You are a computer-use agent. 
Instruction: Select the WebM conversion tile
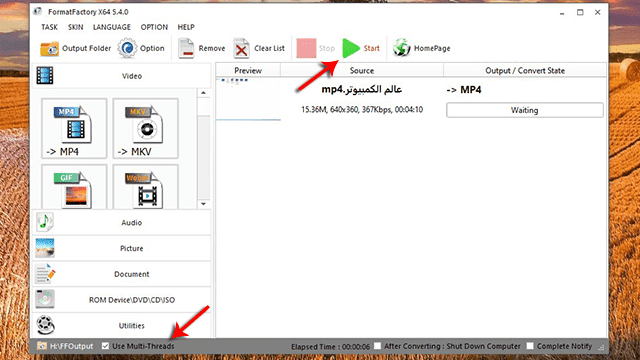[146, 187]
